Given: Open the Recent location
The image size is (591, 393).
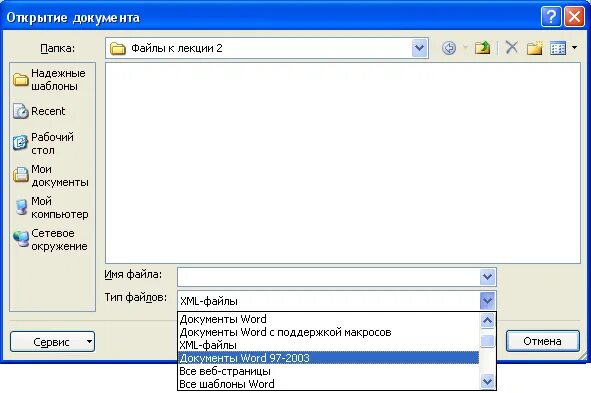Looking at the screenshot, I should 39,111.
